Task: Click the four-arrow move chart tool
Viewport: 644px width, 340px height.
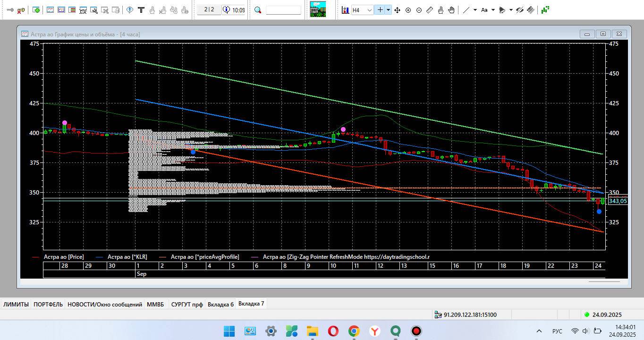Action: (397, 10)
